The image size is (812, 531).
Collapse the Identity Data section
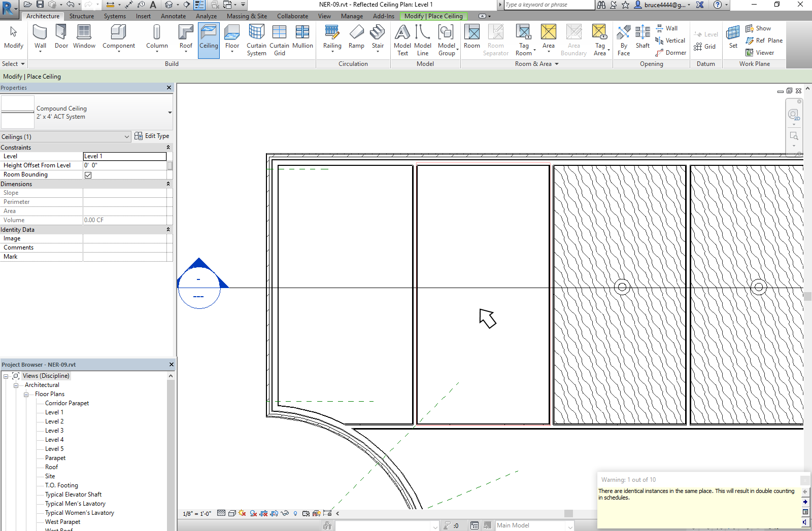click(168, 230)
